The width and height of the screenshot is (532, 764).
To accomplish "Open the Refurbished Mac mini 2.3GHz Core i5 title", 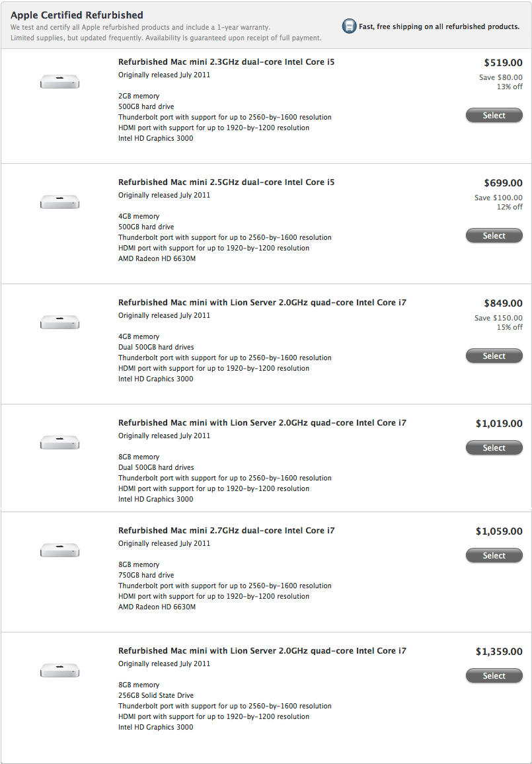I will [x=227, y=62].
